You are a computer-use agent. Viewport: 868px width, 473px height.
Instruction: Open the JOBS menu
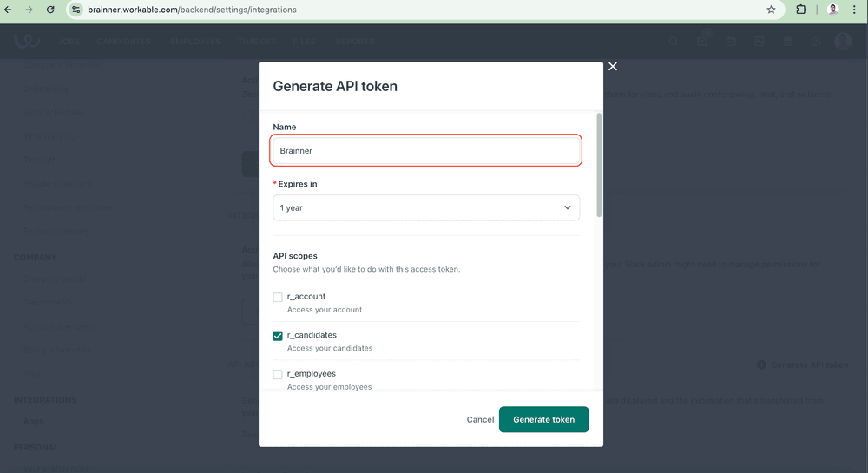tap(69, 42)
